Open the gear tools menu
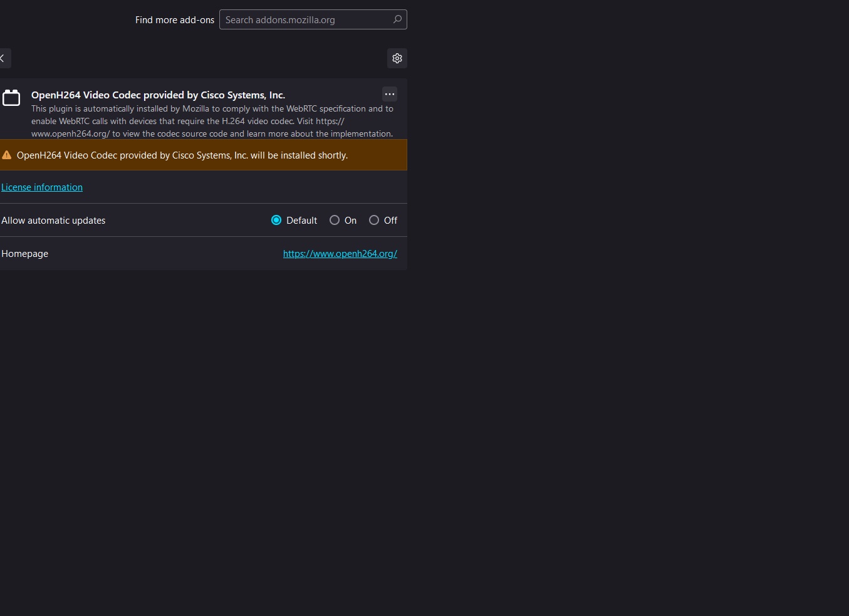The image size is (849, 616). pyautogui.click(x=397, y=58)
